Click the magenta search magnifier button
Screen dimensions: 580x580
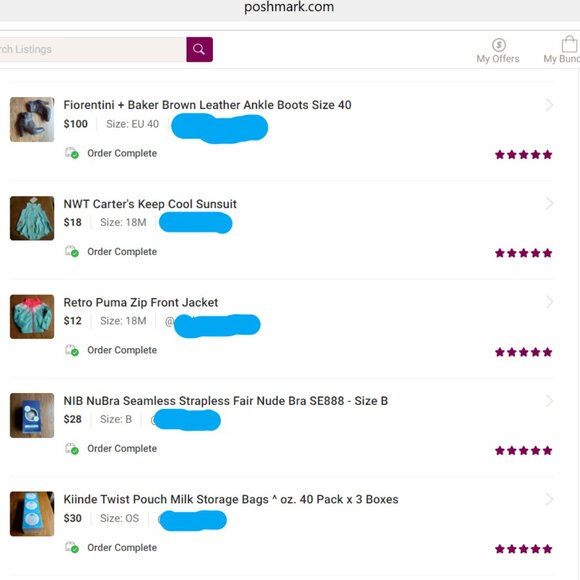(x=199, y=50)
